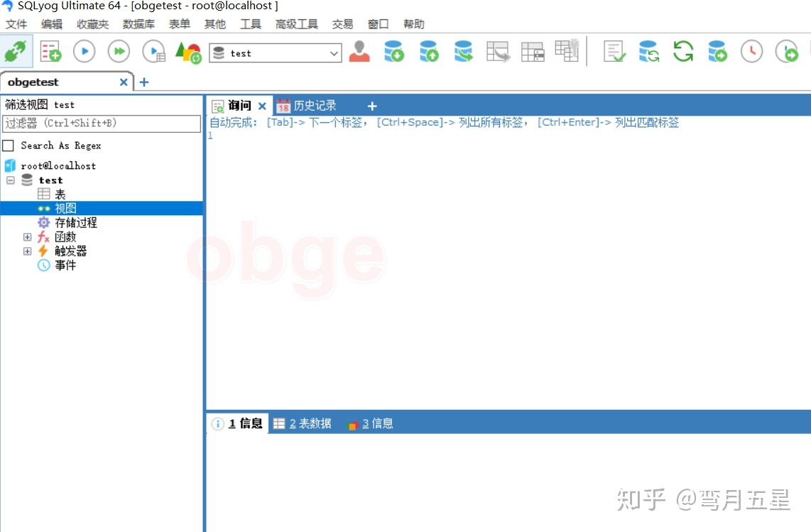
Task: Open the 数据库 menu
Action: (139, 23)
